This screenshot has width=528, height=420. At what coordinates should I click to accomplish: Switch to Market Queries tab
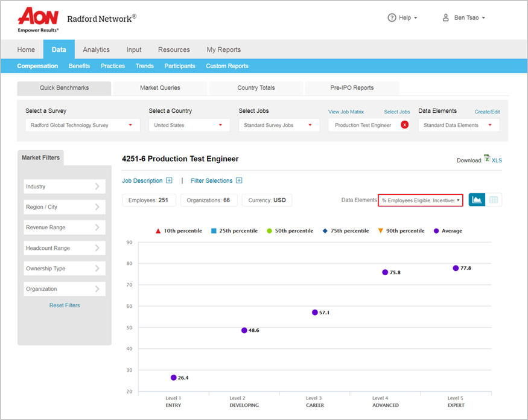pos(160,88)
